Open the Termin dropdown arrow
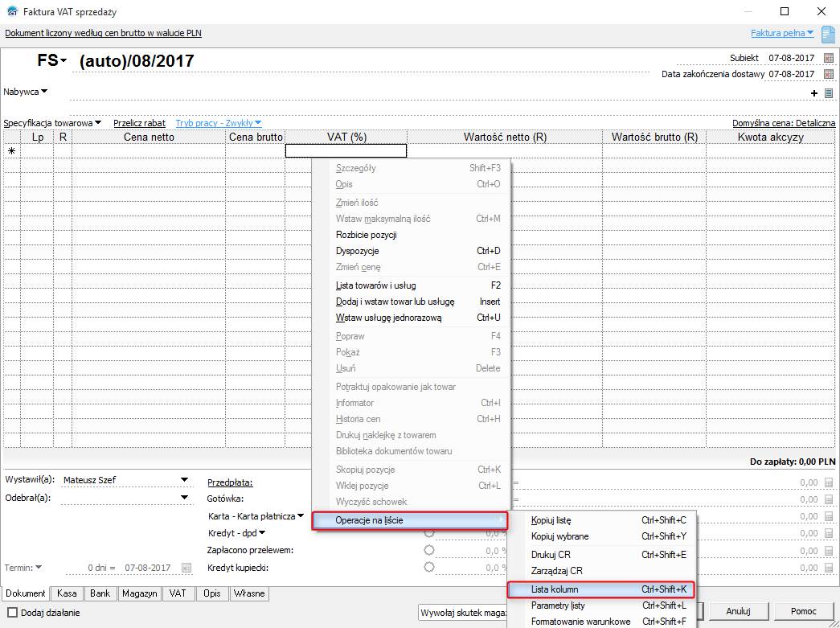 [39, 568]
